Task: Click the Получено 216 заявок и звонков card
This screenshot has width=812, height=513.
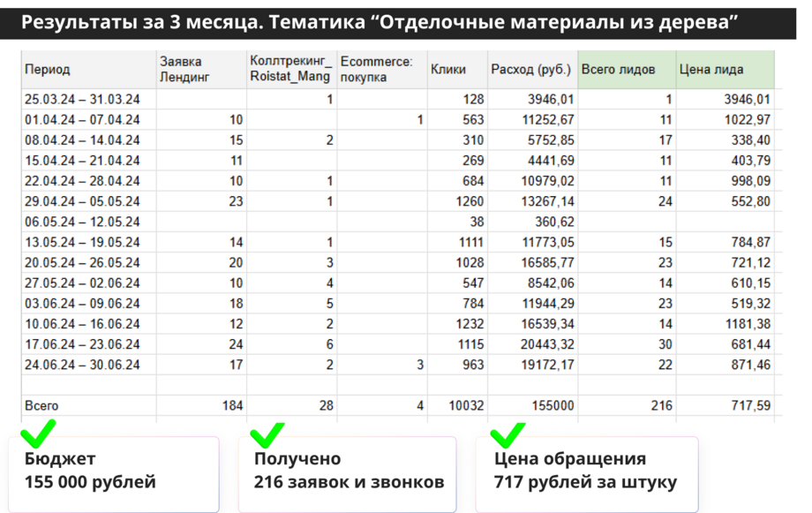Action: click(348, 474)
